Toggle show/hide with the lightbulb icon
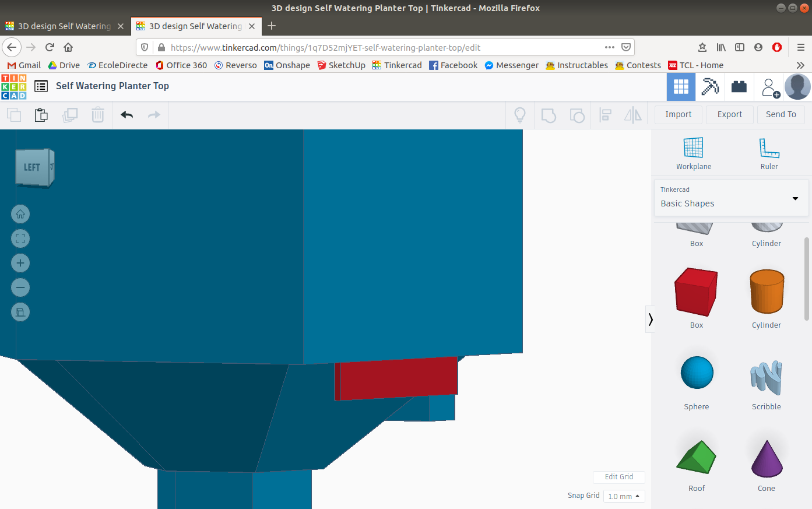 [519, 115]
